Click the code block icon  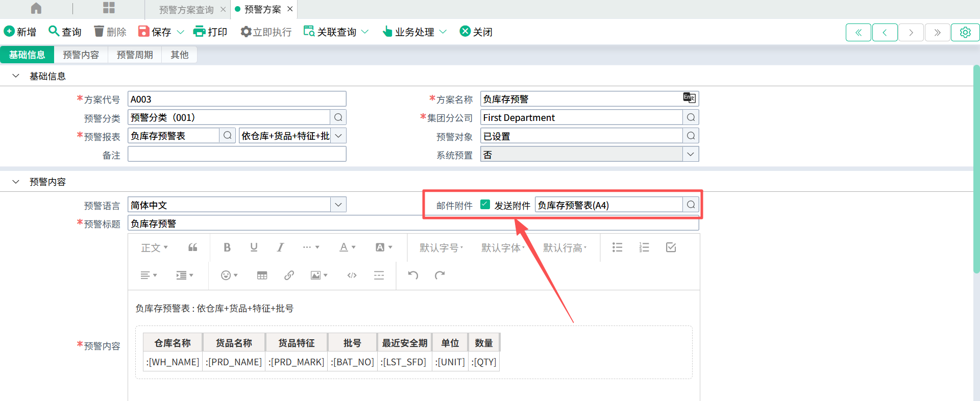(x=352, y=275)
